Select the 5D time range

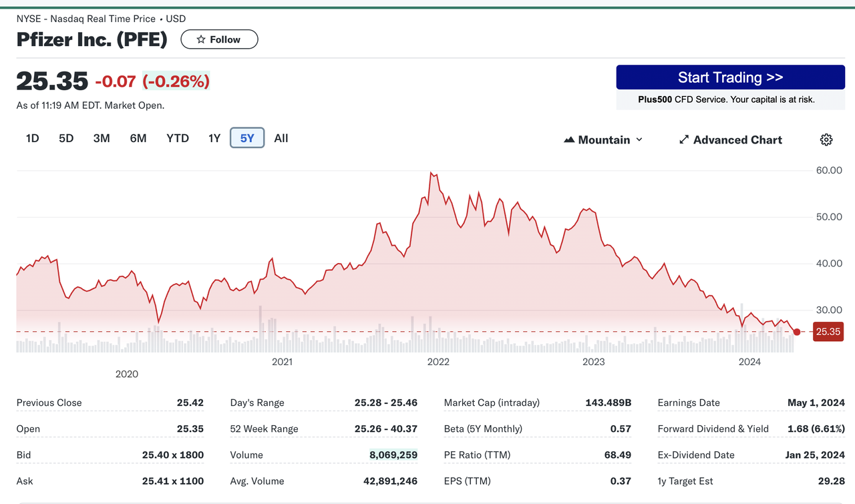click(x=66, y=138)
